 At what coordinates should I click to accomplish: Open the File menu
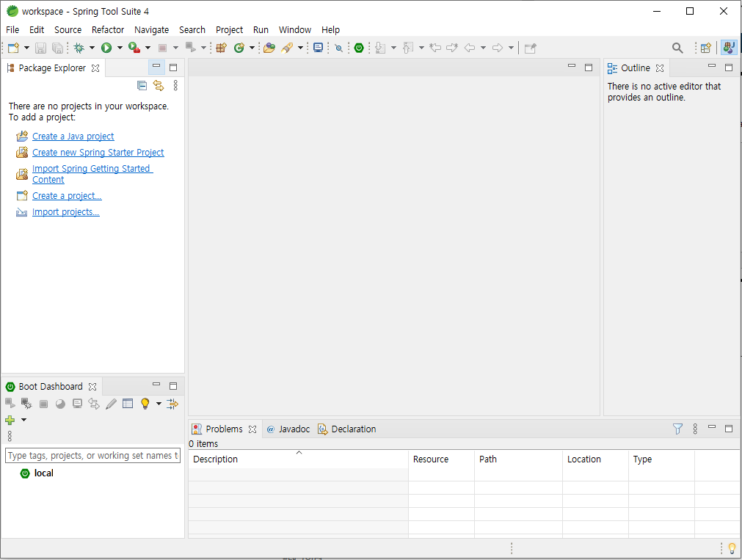tap(12, 30)
